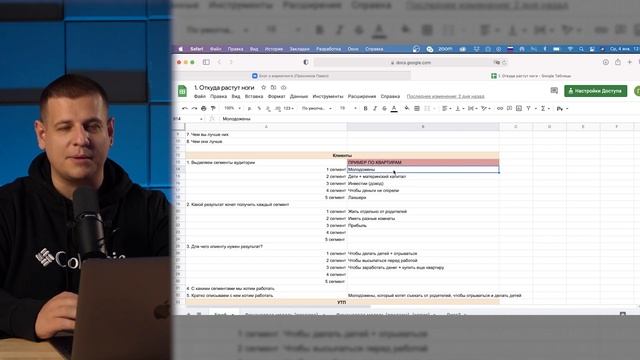
Task: Go back in Safari
Action: tap(219, 62)
